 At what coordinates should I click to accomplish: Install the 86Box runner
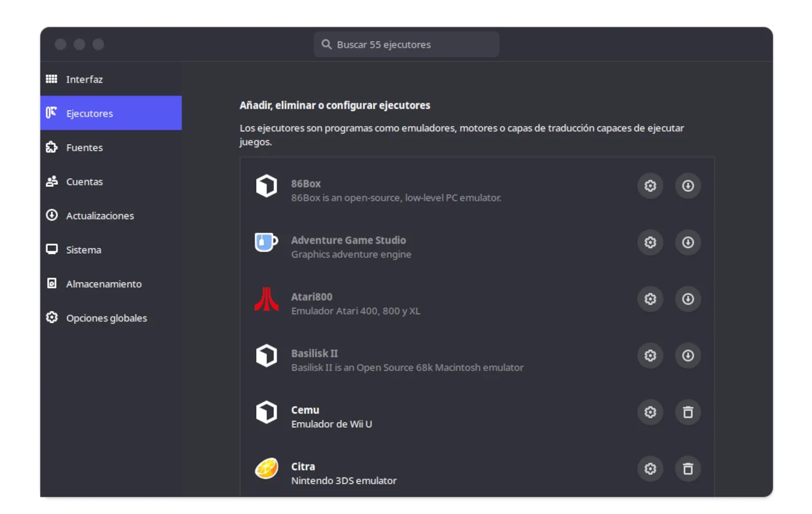tap(688, 186)
